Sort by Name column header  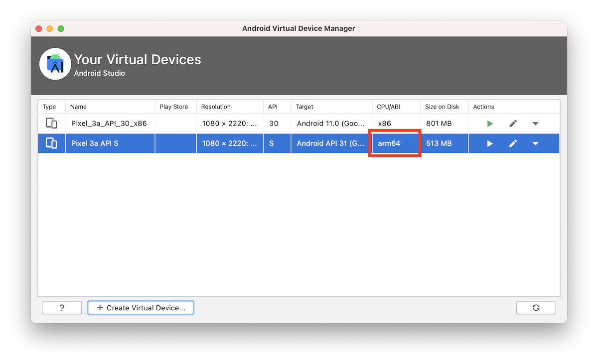pyautogui.click(x=110, y=107)
